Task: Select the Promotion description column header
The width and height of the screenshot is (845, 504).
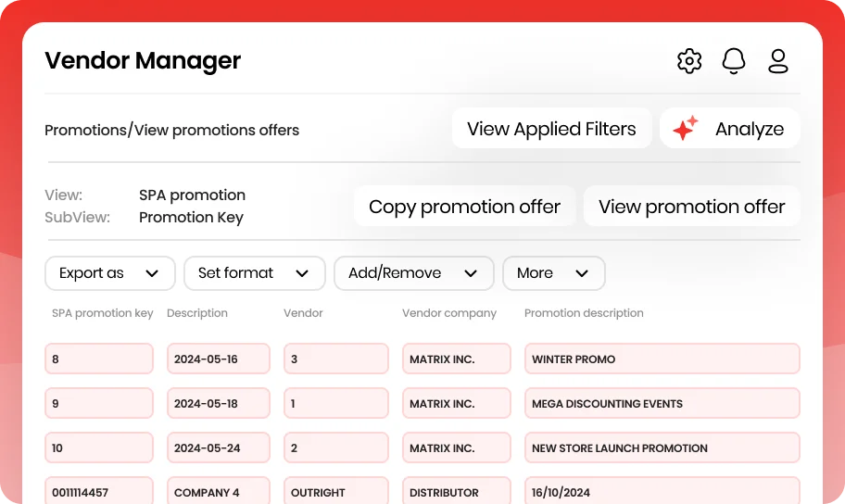Action: point(584,313)
